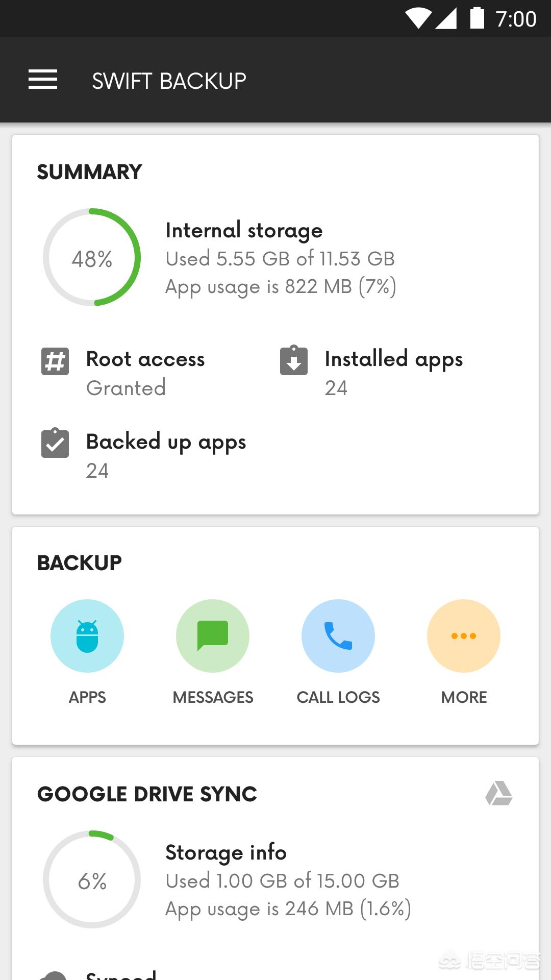
Task: Tap the Google Drive logo icon
Action: pyautogui.click(x=498, y=794)
